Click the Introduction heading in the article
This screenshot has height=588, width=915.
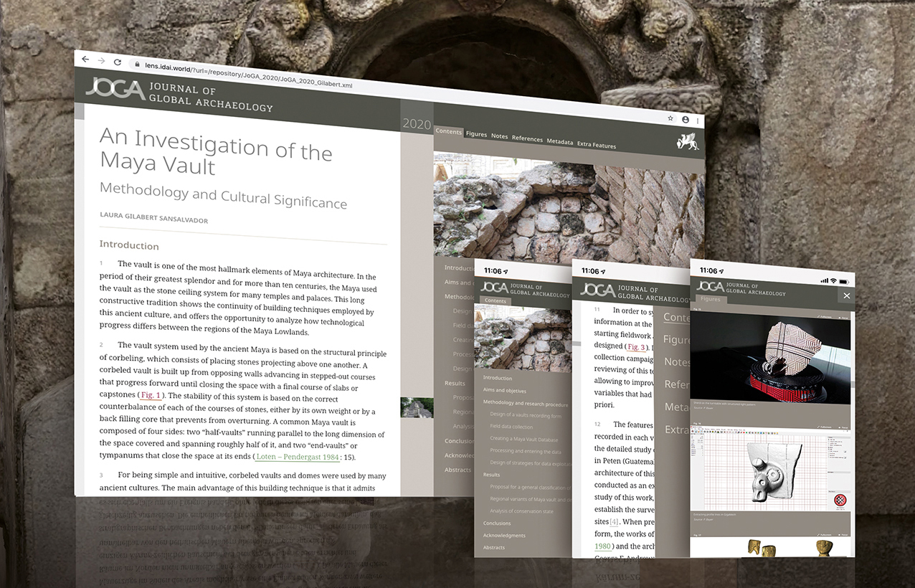(129, 245)
